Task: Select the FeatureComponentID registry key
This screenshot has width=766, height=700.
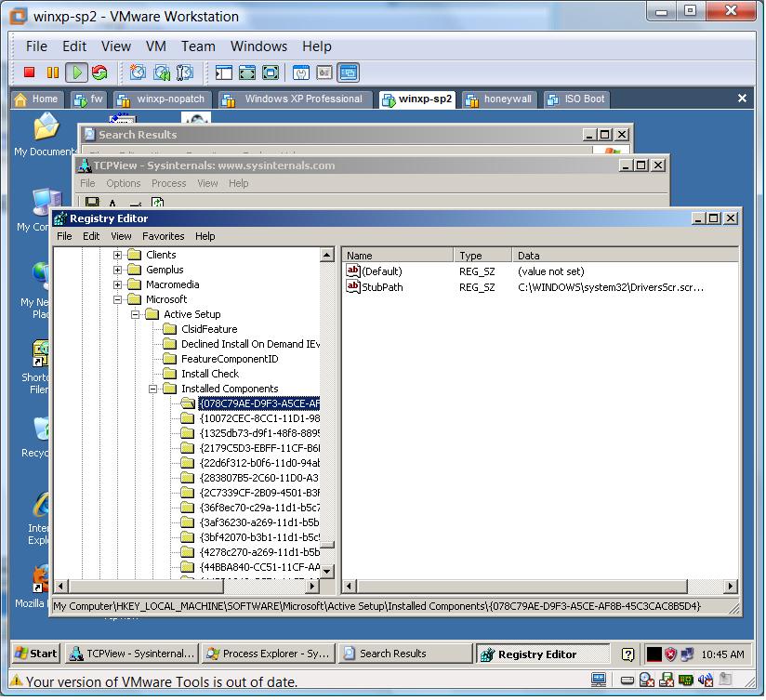Action: [x=230, y=359]
